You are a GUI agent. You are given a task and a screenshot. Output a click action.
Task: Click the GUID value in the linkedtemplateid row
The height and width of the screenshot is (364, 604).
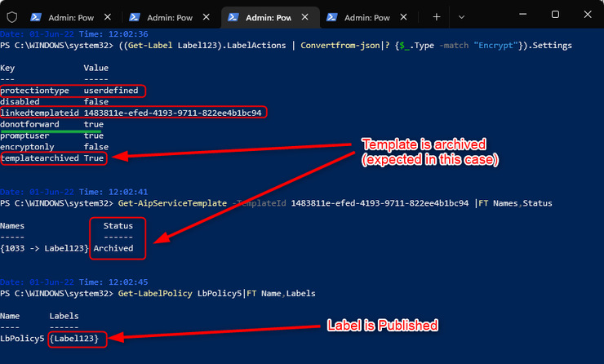click(172, 113)
